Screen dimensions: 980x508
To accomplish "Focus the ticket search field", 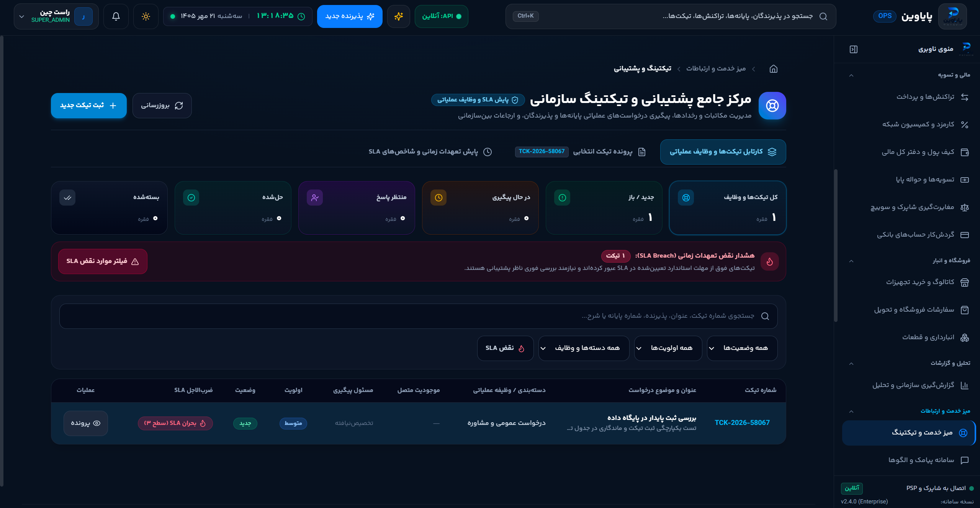I will pyautogui.click(x=418, y=316).
